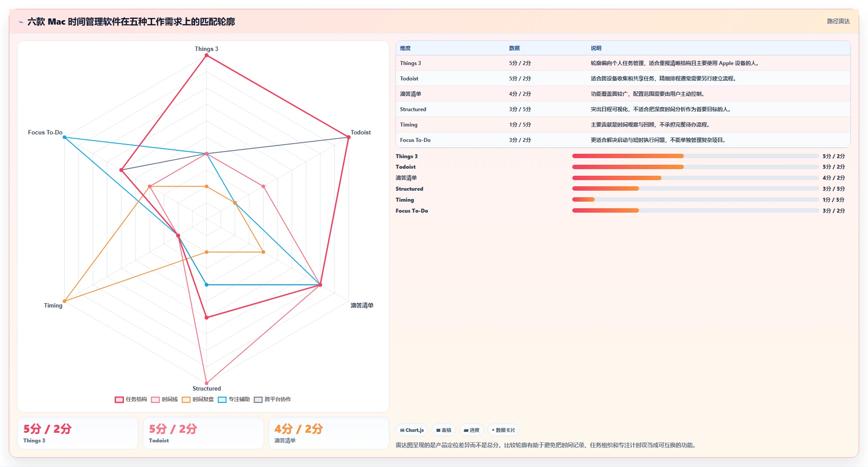
Task: Click the 表格 tag
Action: (x=443, y=430)
